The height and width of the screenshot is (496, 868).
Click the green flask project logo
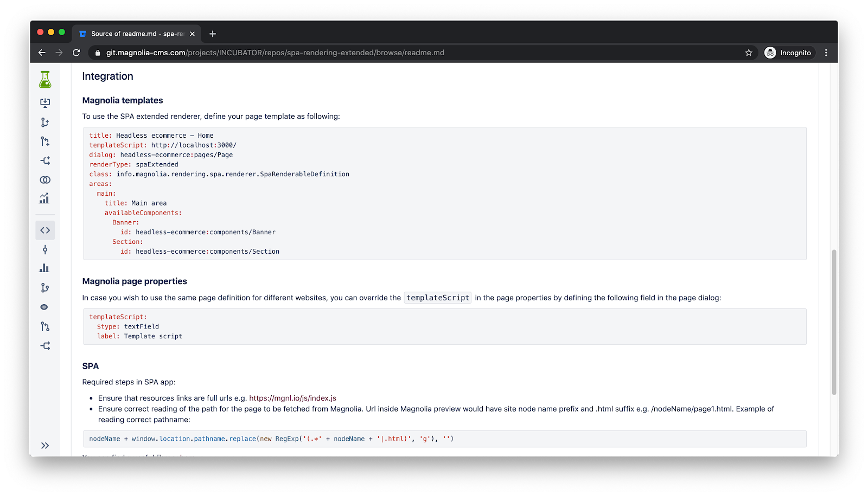click(x=45, y=80)
